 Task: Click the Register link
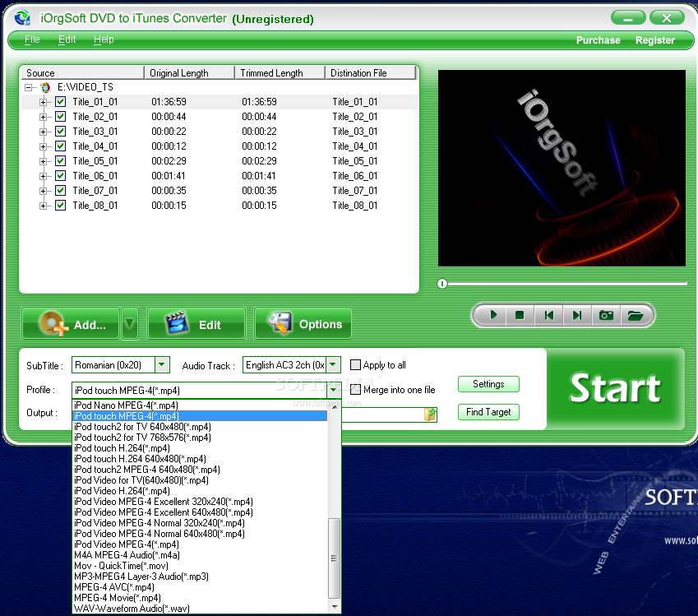654,40
